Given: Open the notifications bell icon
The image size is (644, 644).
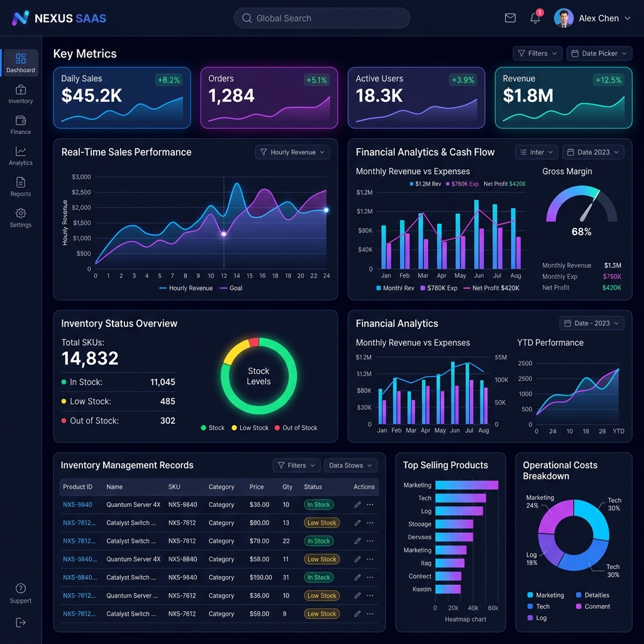Looking at the screenshot, I should click(x=535, y=18).
